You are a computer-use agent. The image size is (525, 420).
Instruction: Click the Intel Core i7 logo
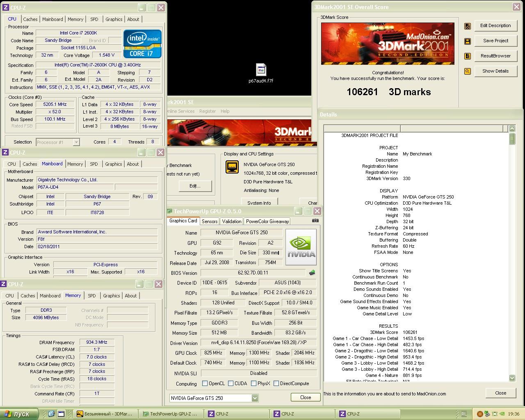[142, 44]
